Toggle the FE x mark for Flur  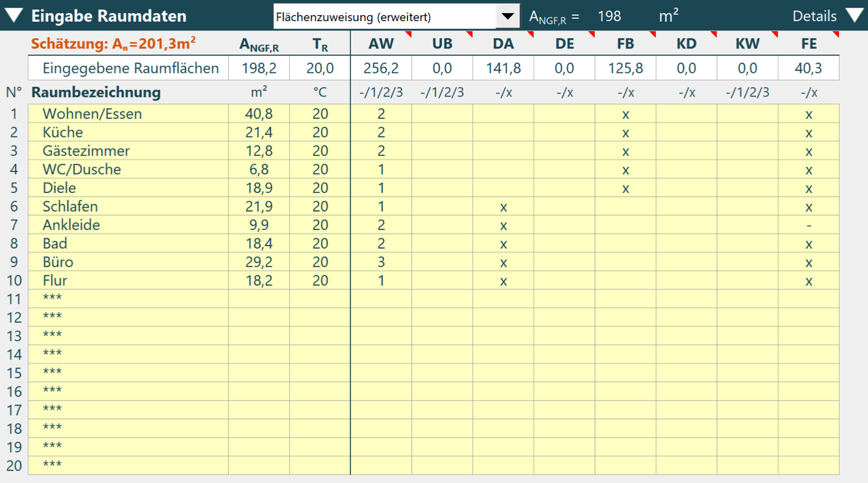(x=809, y=280)
